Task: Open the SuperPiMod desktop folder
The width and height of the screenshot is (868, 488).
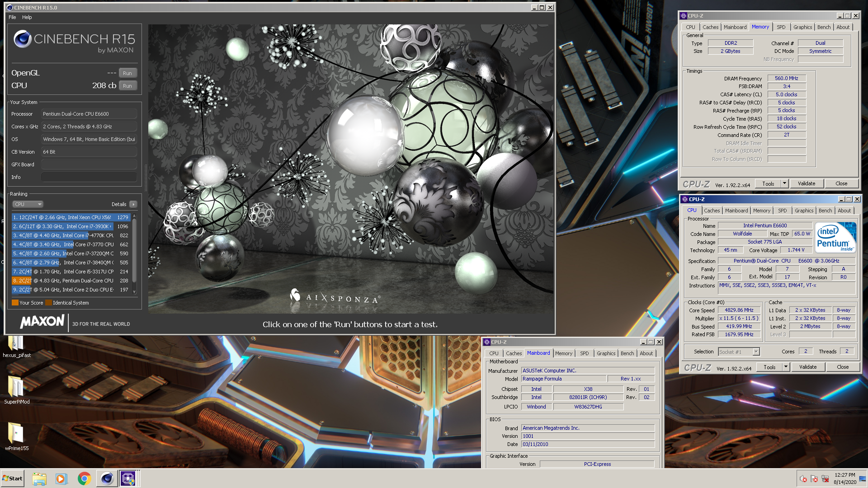Action: click(x=17, y=390)
